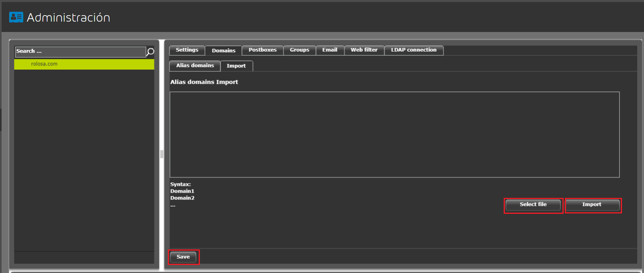
Task: Click the Administración ID card icon
Action: pyautogui.click(x=16, y=17)
